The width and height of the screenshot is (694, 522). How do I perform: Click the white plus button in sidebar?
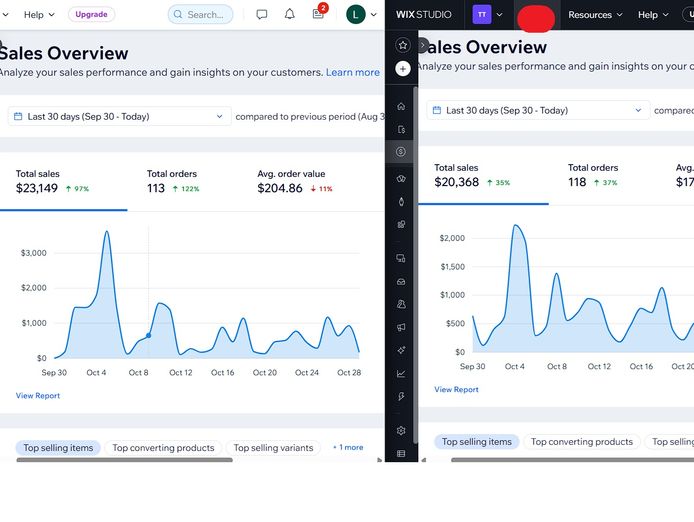[x=402, y=69]
